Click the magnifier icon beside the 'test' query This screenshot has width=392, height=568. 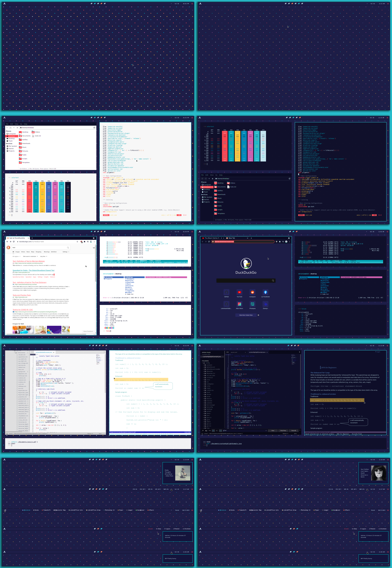pyautogui.click(x=68, y=248)
